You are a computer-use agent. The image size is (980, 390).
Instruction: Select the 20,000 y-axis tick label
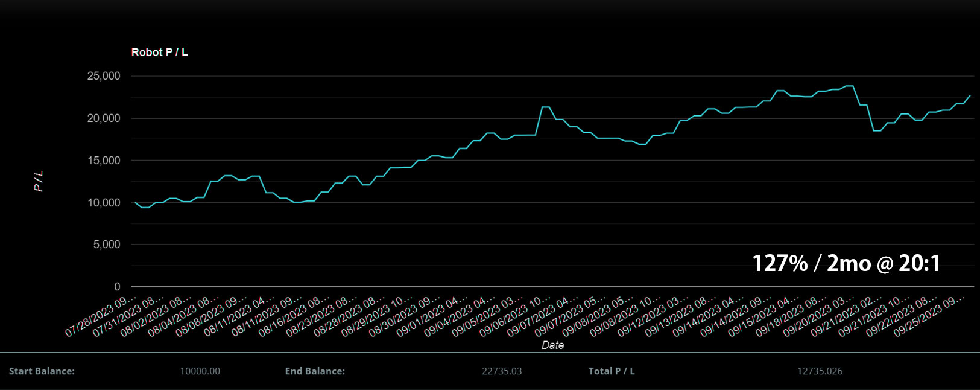click(x=104, y=118)
